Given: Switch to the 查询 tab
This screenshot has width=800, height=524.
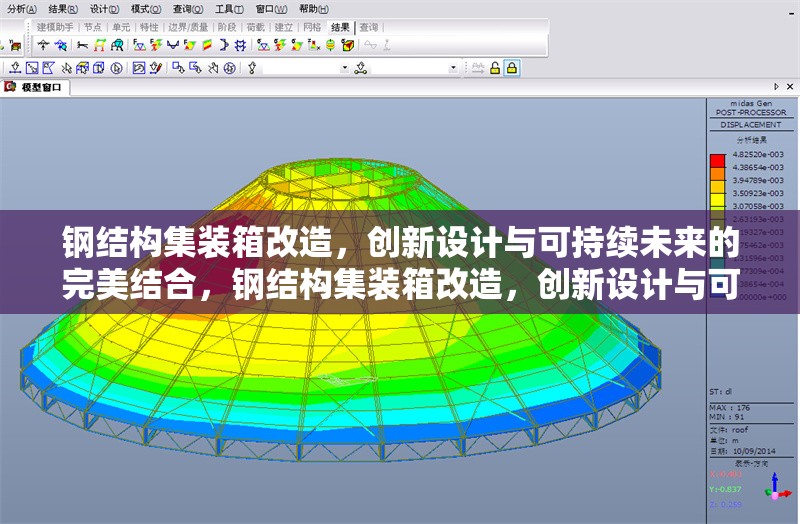Looking at the screenshot, I should 369,27.
